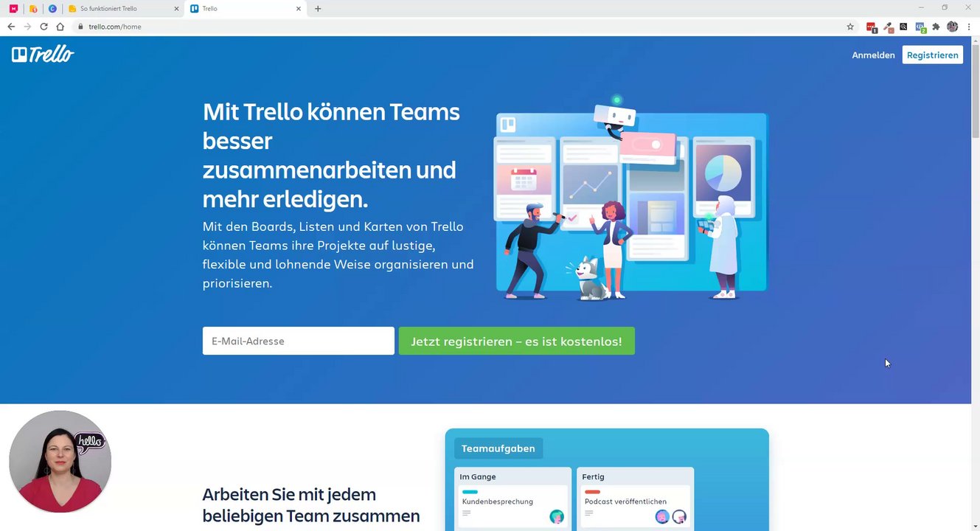Viewport: 980px width, 531px height.
Task: Click the presenter's webcam video circle
Action: click(60, 462)
